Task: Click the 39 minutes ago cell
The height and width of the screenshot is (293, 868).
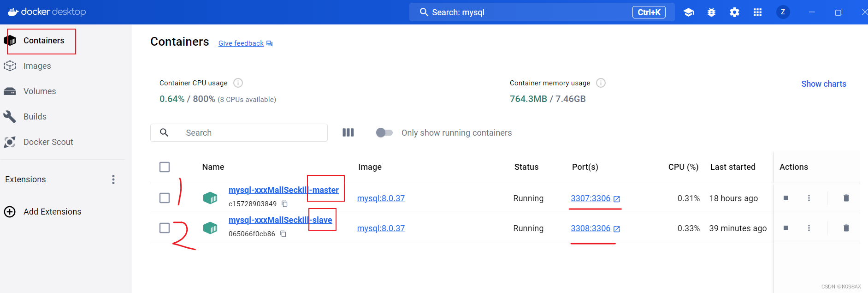Action: tap(738, 228)
